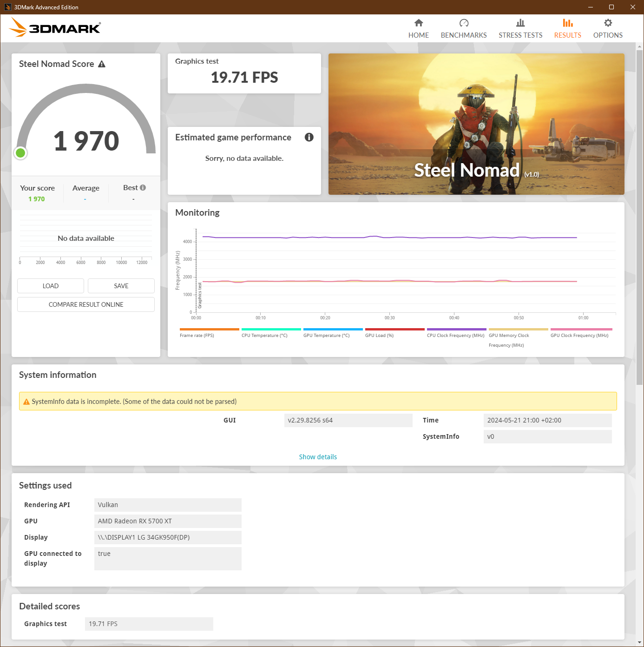The width and height of the screenshot is (644, 647).
Task: Toggle GPU Memory Clock Frequency legend
Action: (518, 338)
